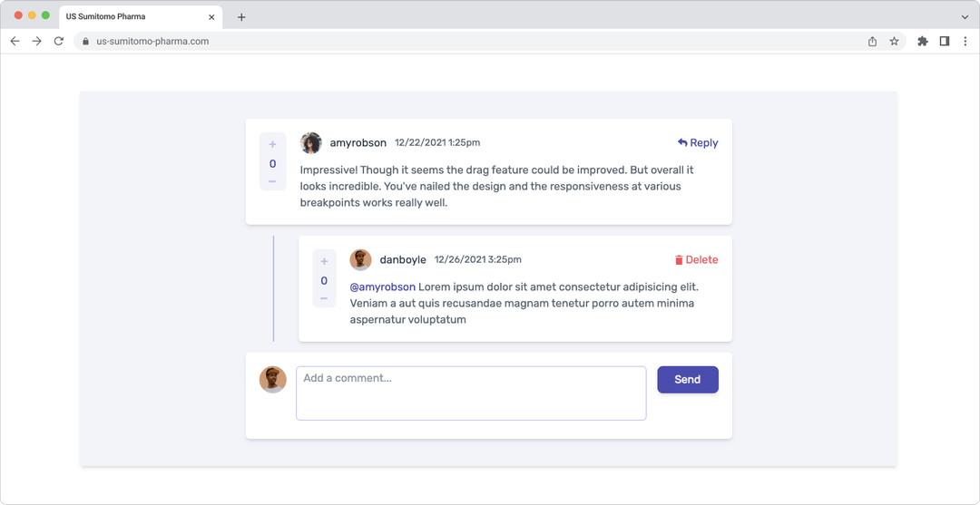This screenshot has height=505, width=980.
Task: Upvote danboyle's reply with plus icon
Action: tap(324, 262)
